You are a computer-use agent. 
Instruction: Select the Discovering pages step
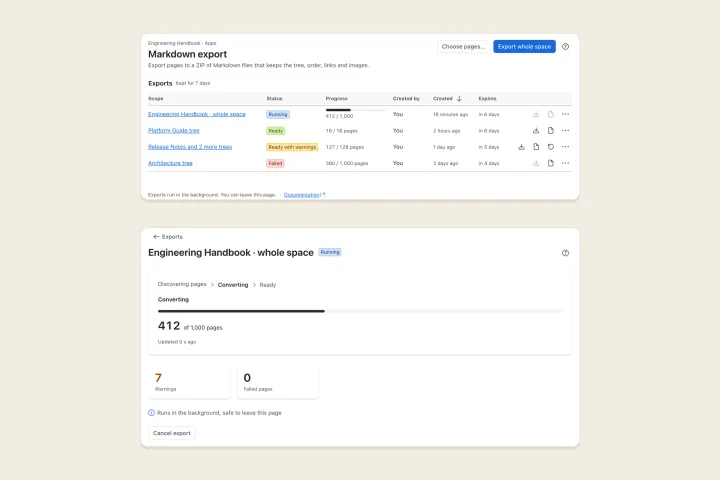click(x=182, y=284)
